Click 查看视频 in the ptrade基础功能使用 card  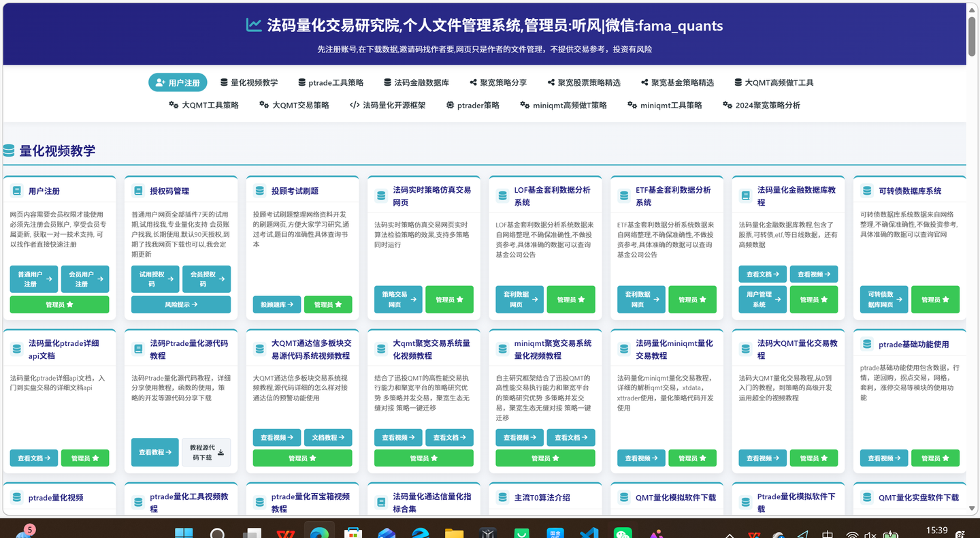click(x=884, y=458)
